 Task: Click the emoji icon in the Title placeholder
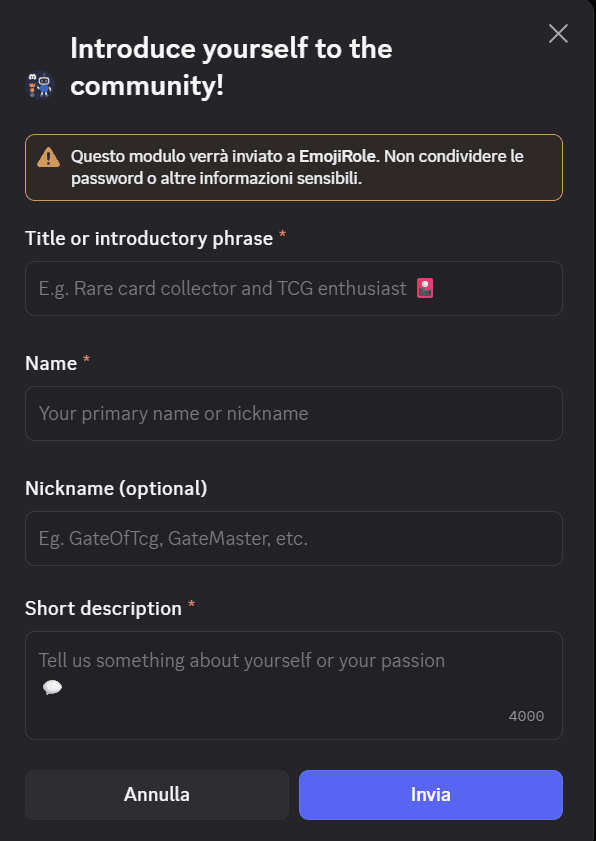pos(426,288)
